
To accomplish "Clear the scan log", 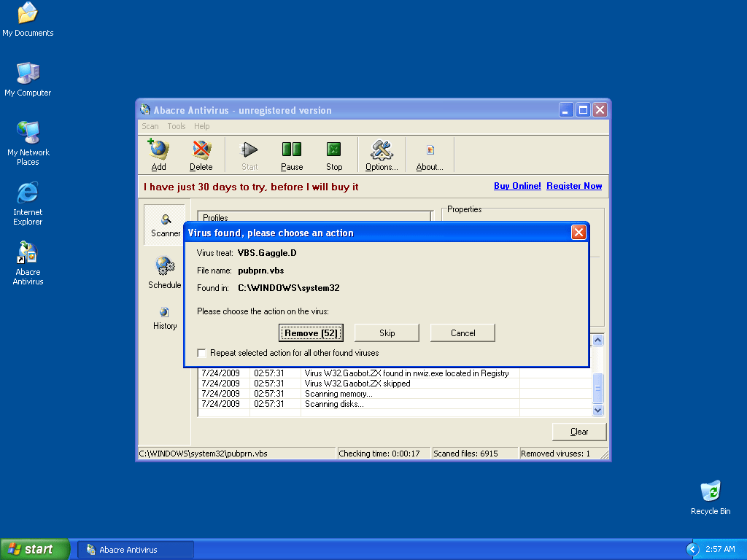I will tap(579, 432).
